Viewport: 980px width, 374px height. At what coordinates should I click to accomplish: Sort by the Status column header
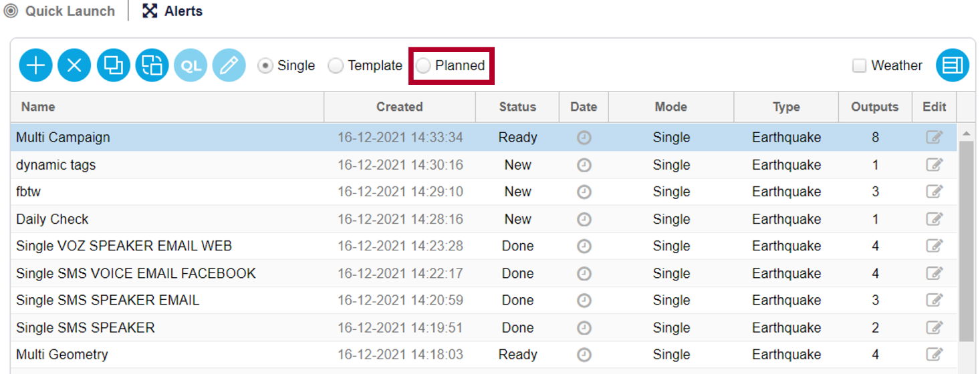pyautogui.click(x=517, y=107)
